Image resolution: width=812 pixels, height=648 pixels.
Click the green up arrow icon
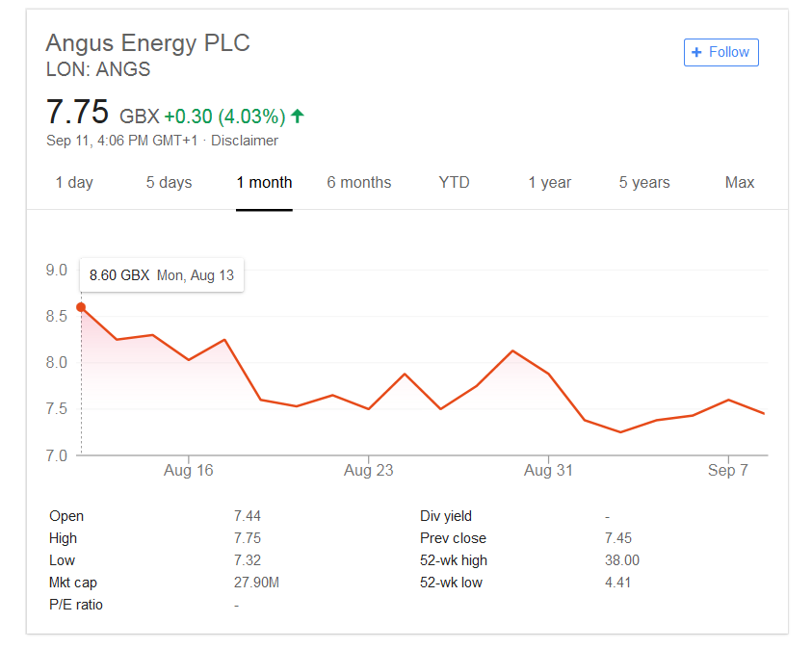click(298, 116)
